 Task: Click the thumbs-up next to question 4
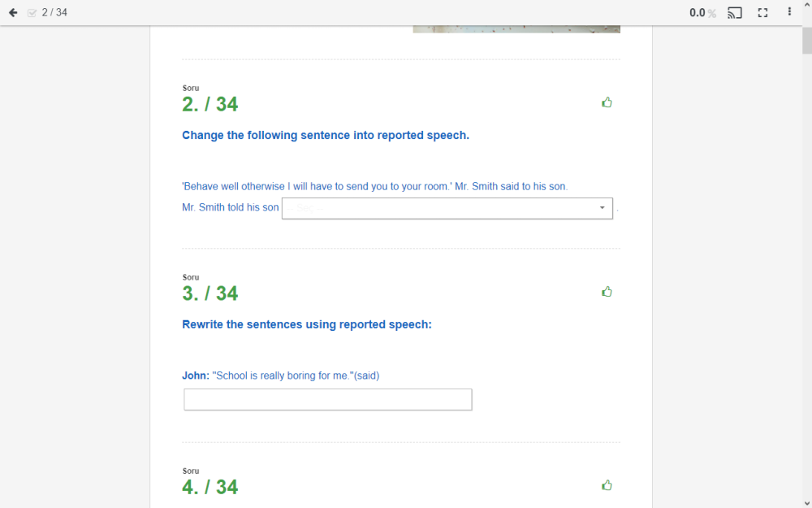click(607, 485)
